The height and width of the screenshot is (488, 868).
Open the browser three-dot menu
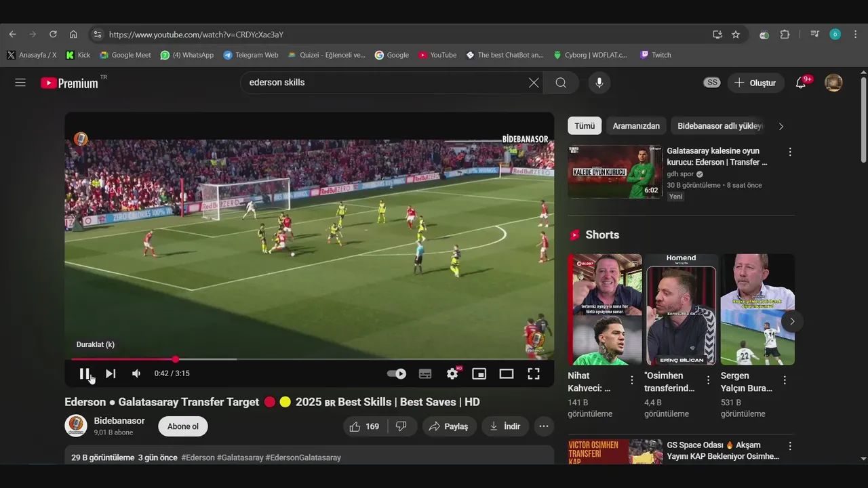(856, 35)
